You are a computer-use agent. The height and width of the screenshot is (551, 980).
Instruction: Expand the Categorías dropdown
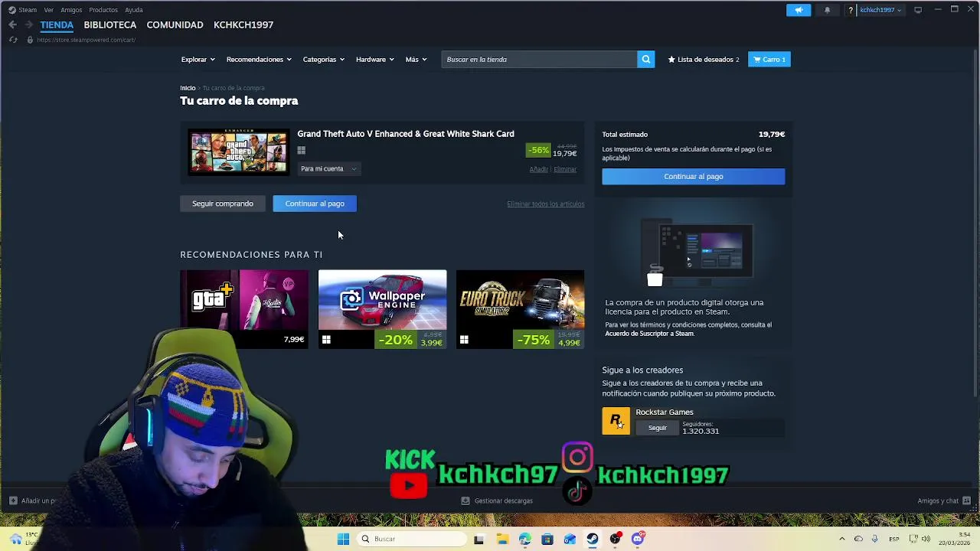point(323,59)
